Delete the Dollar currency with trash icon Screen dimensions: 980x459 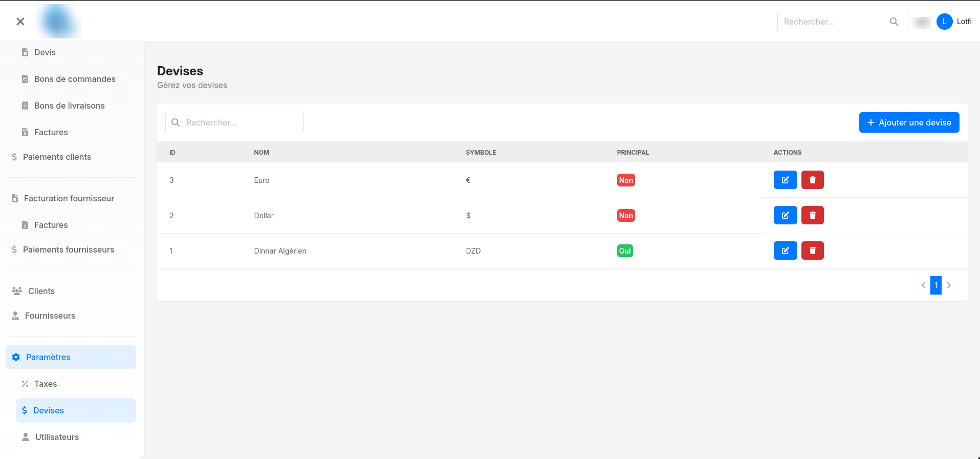[x=812, y=215]
